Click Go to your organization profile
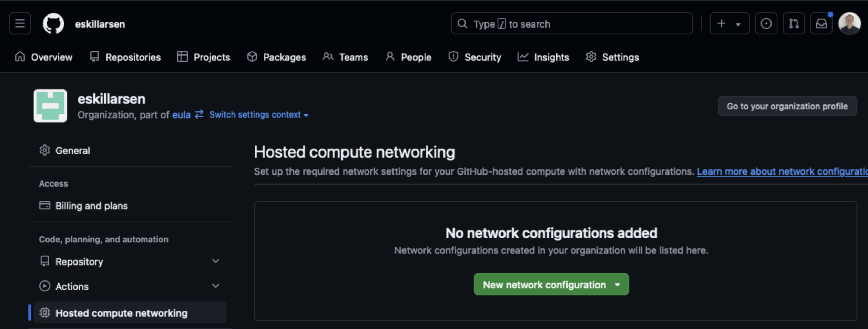The height and width of the screenshot is (329, 868). 787,106
